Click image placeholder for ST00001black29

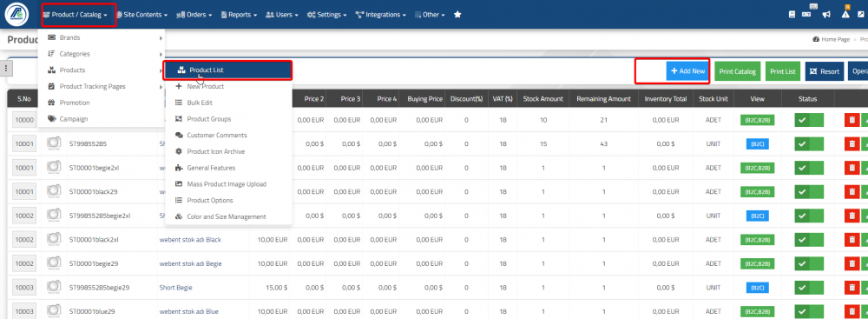pos(54,192)
